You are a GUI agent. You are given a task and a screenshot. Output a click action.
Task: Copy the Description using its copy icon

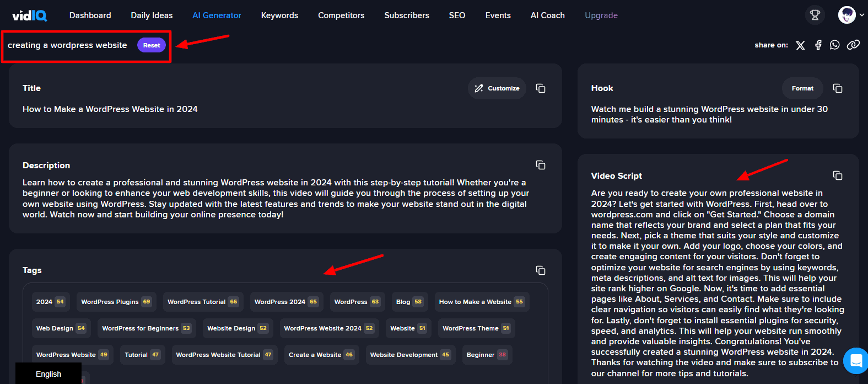[541, 165]
